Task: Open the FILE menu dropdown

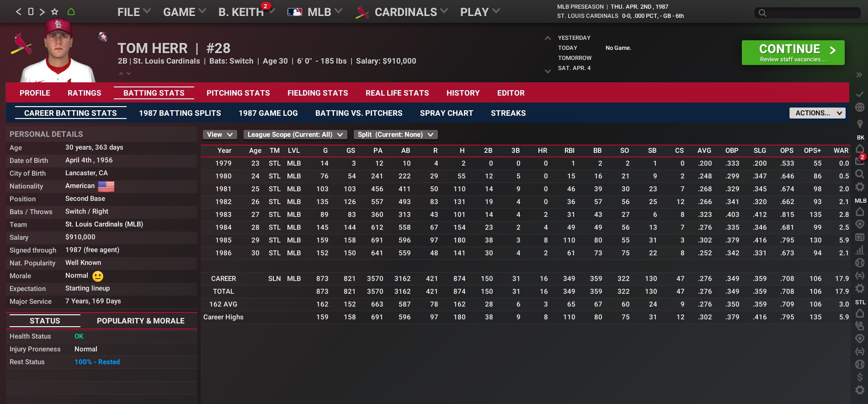Action: coord(134,12)
